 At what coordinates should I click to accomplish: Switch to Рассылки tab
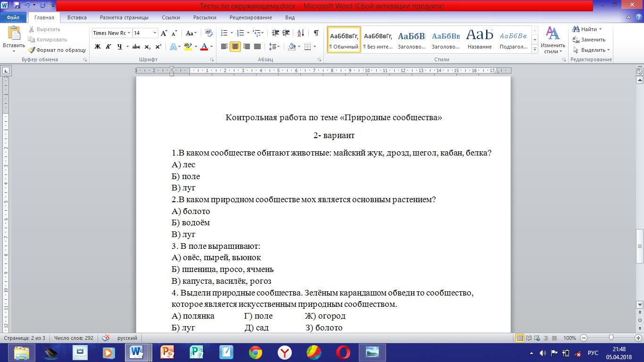point(205,17)
